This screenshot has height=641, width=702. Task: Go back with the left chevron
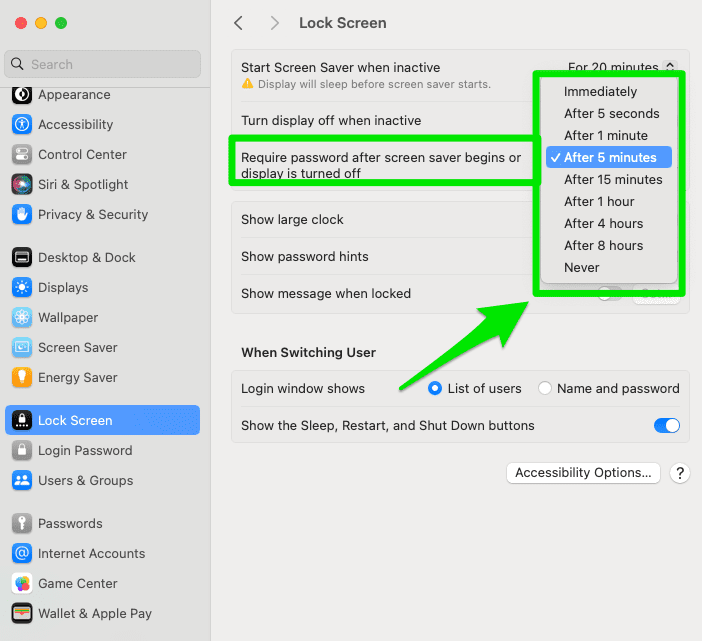[238, 23]
